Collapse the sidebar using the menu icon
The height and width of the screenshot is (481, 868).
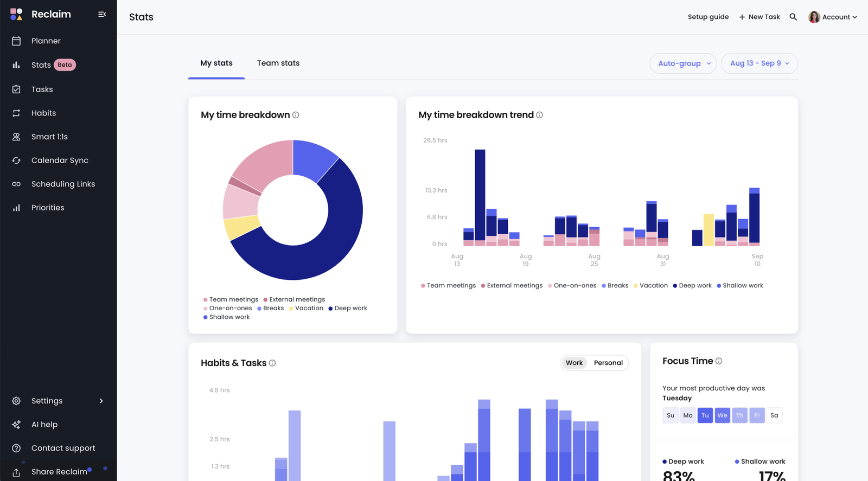click(x=101, y=15)
